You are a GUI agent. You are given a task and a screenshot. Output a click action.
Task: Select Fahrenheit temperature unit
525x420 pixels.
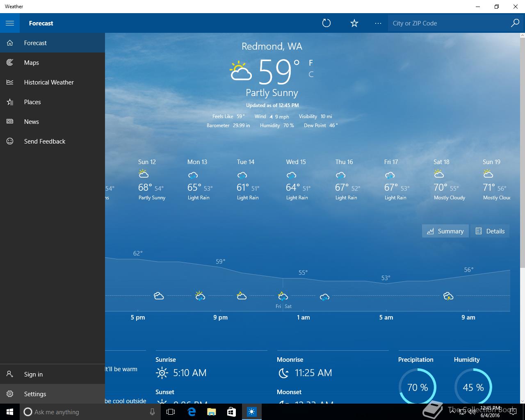[x=311, y=63]
